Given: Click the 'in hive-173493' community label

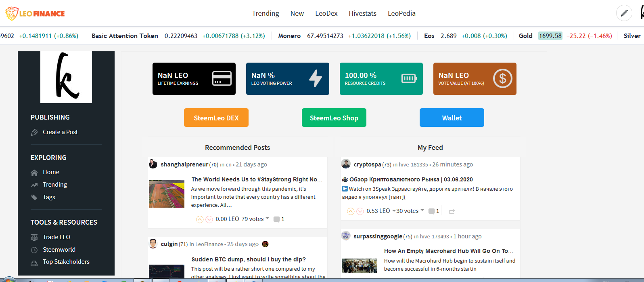Looking at the screenshot, I should [x=431, y=236].
